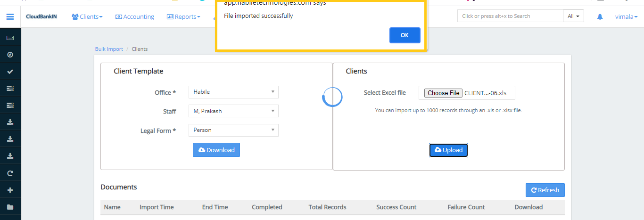Open the Staff dropdown showing M, Prakash
Screen dimensions: 644x220
pos(233,111)
